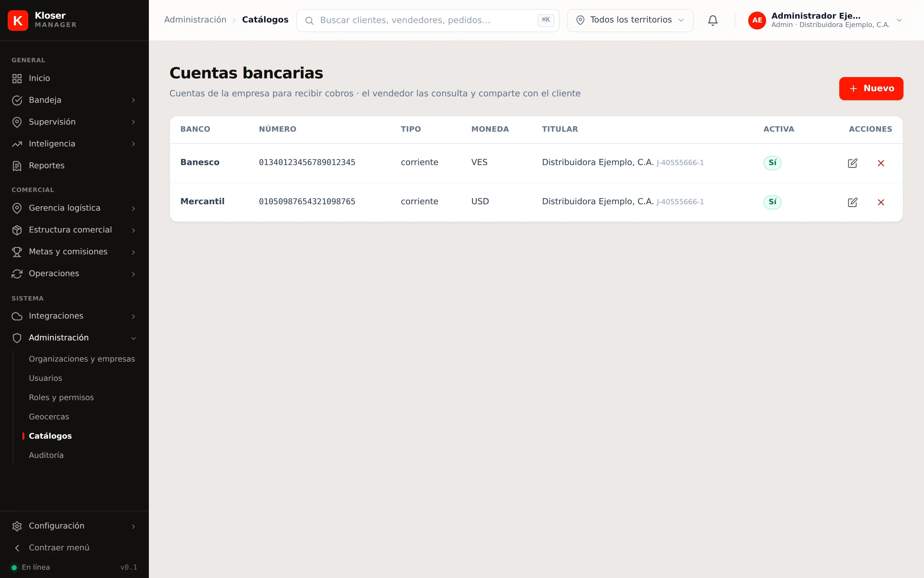The image size is (924, 578).
Task: Click the Supervisión pin icon
Action: (17, 122)
